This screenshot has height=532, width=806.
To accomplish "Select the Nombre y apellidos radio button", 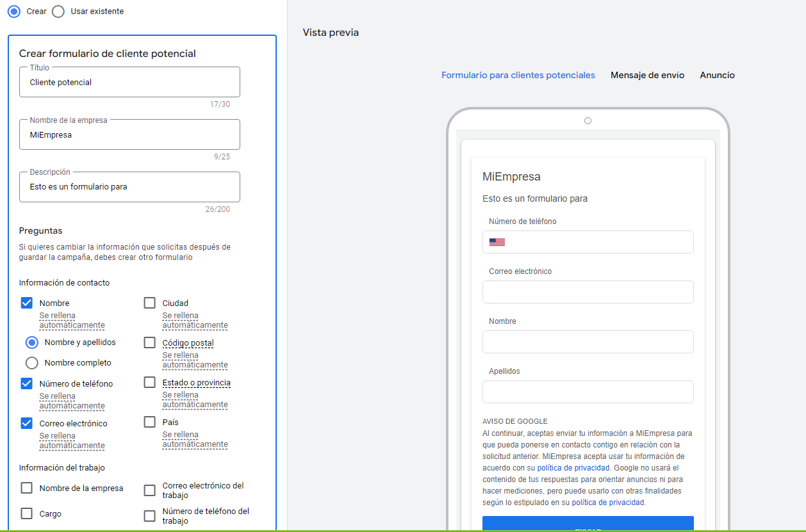I will click(x=32, y=343).
